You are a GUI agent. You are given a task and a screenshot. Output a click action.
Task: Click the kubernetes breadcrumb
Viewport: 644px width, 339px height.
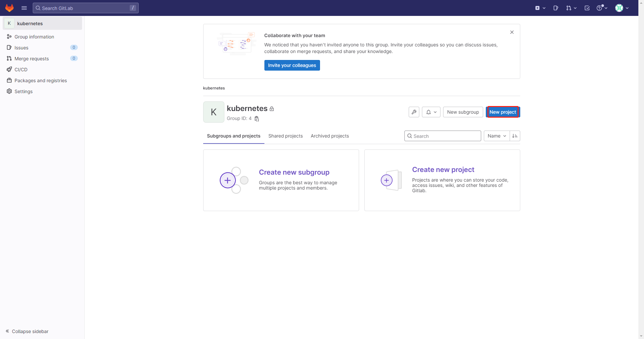coord(214,88)
